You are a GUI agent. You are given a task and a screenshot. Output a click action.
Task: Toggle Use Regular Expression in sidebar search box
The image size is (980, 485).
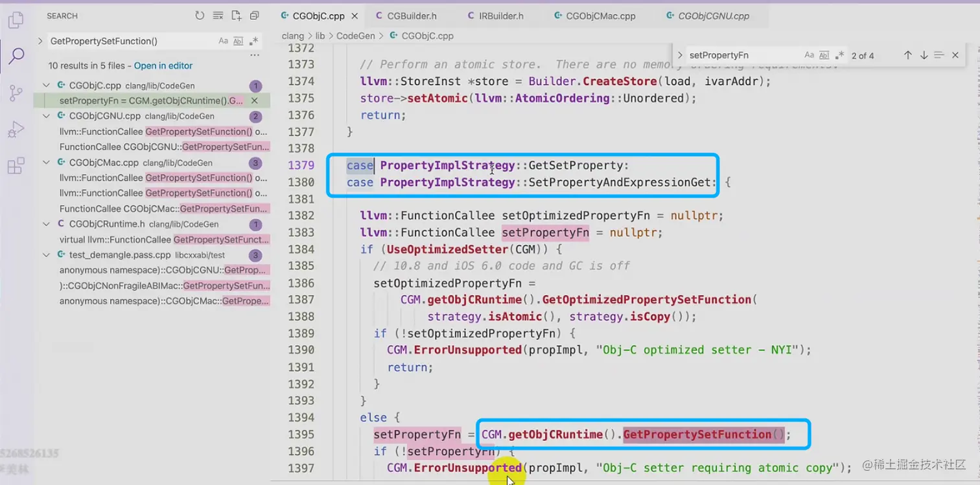pos(253,41)
